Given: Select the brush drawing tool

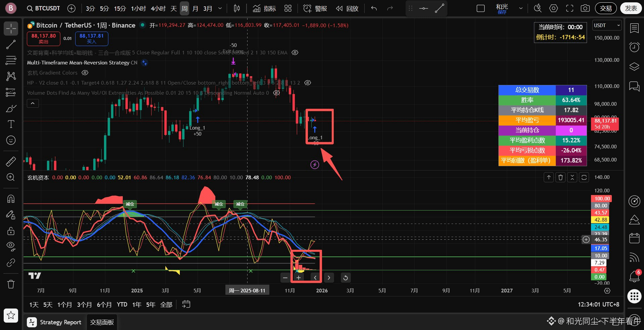Looking at the screenshot, I should click(11, 108).
